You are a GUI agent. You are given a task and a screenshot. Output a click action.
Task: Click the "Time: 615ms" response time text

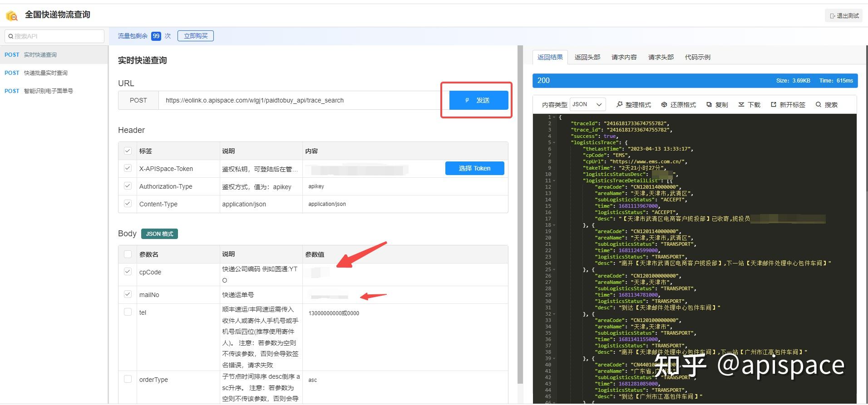point(836,81)
